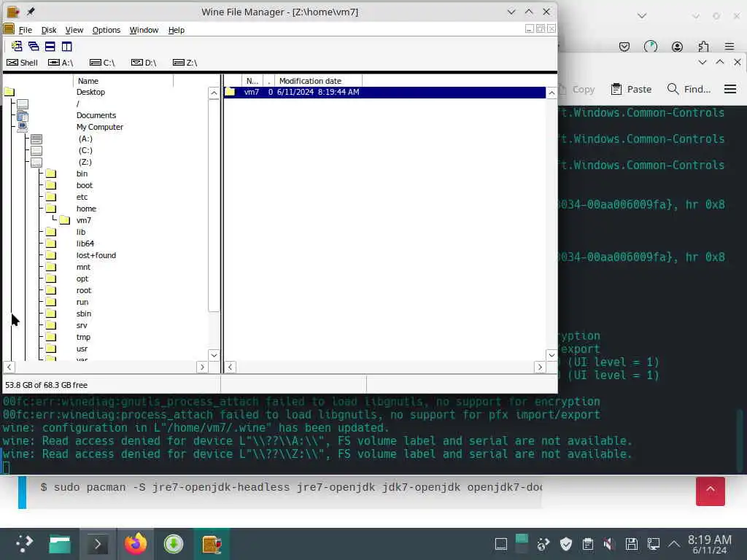The height and width of the screenshot is (560, 747).
Task: Open new window toolbar icon in Wine File Manager
Action: 17,46
